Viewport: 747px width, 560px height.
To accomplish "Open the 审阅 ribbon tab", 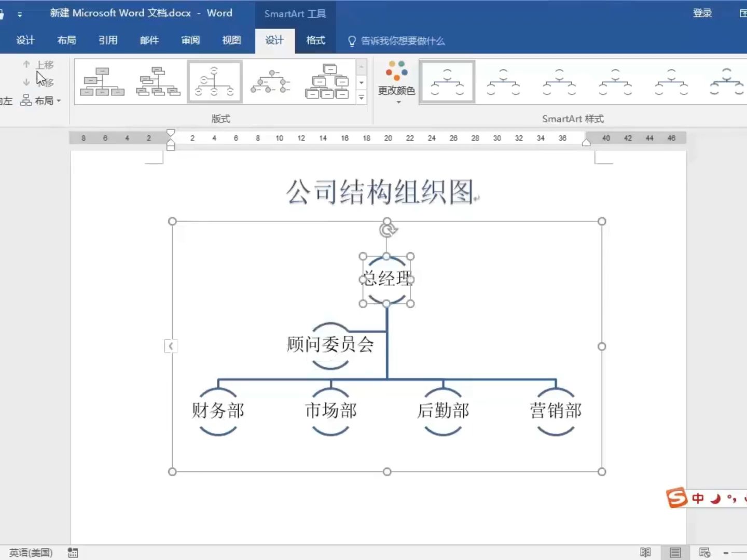I will point(190,40).
